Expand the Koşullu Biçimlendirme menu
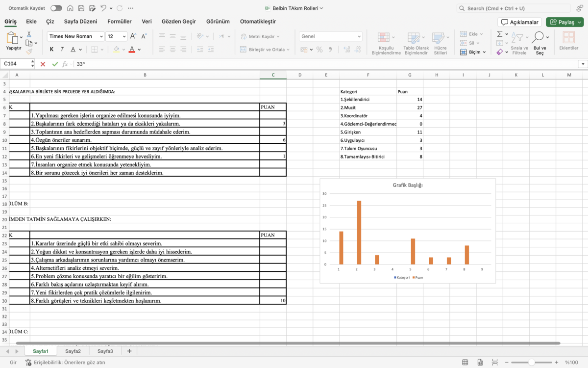Viewport: 588px width, 368px height. pos(393,37)
